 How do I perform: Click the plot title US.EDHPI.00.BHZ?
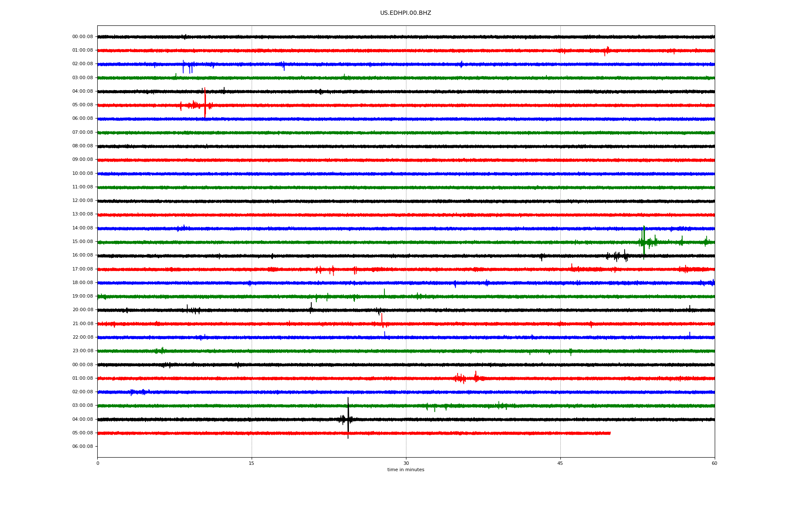(x=406, y=13)
